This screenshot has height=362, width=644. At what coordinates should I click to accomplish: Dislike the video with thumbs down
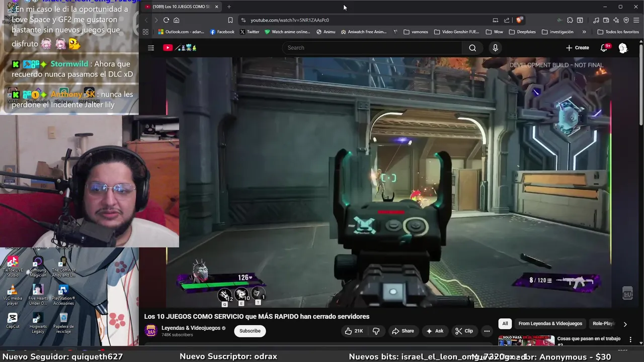coord(376,331)
